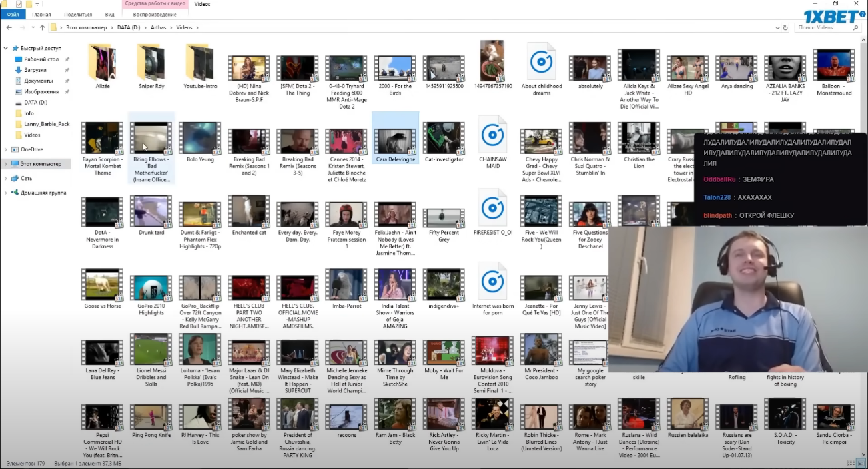
Task: Navigate to DATA (D:) in breadcrumb
Action: (128, 27)
